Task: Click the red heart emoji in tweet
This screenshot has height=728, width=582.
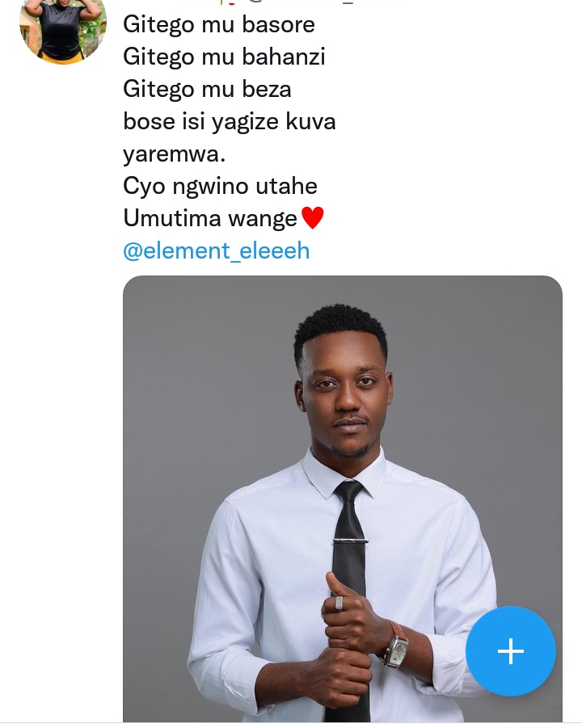Action: pos(312,218)
